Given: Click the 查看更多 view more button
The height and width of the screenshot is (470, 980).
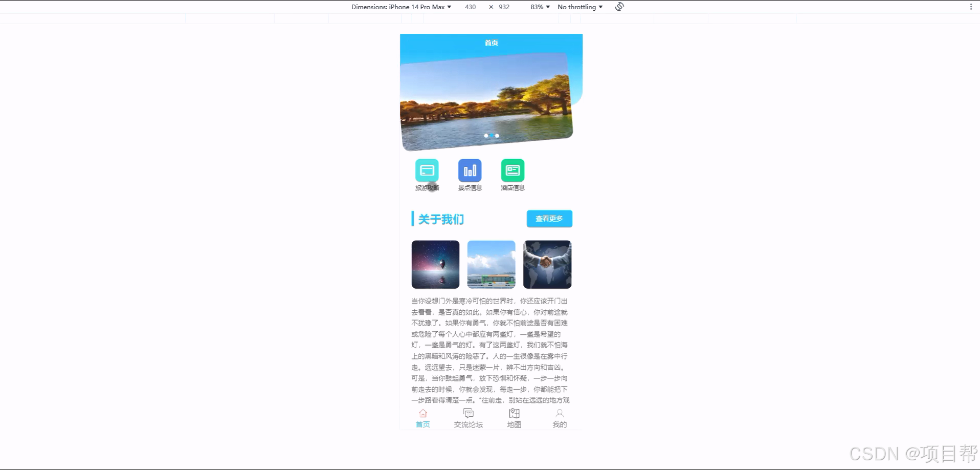Looking at the screenshot, I should [549, 219].
